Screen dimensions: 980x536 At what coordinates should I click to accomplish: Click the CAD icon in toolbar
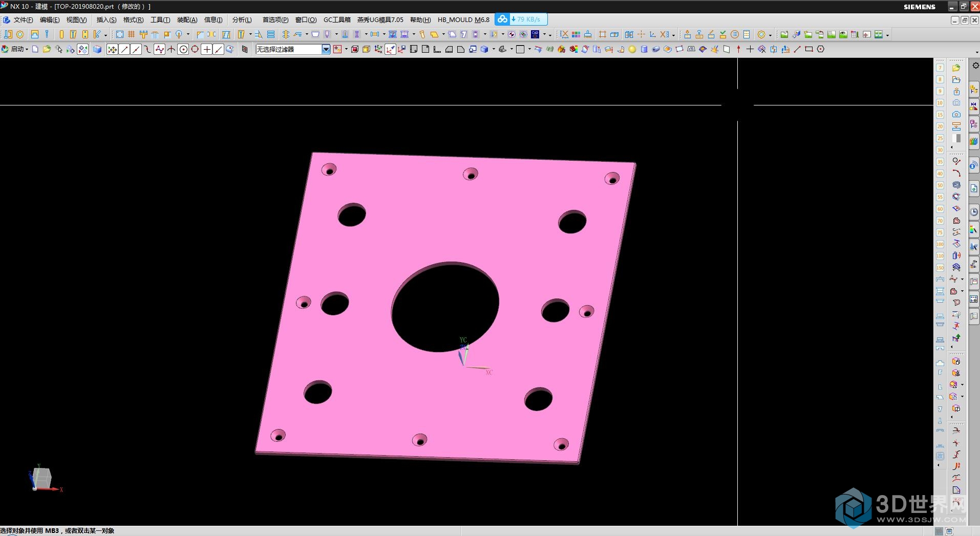[535, 34]
